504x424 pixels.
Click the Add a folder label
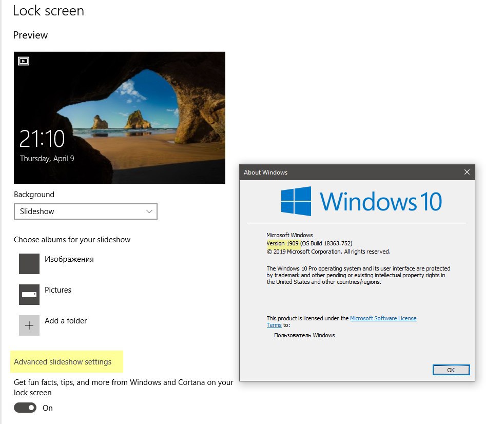pyautogui.click(x=66, y=321)
